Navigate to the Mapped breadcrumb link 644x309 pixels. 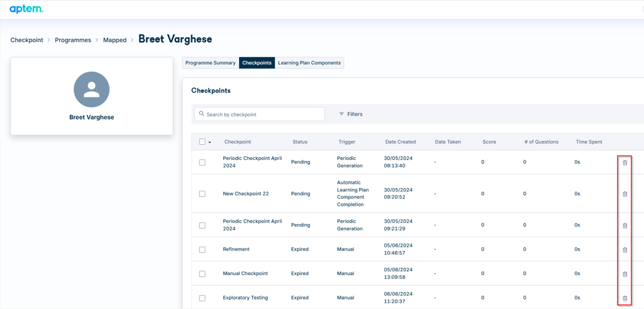(x=114, y=40)
